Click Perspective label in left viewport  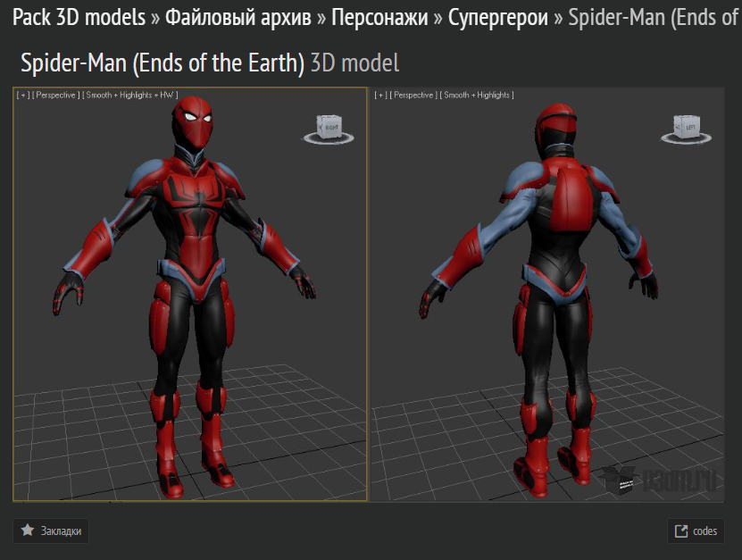click(x=56, y=96)
